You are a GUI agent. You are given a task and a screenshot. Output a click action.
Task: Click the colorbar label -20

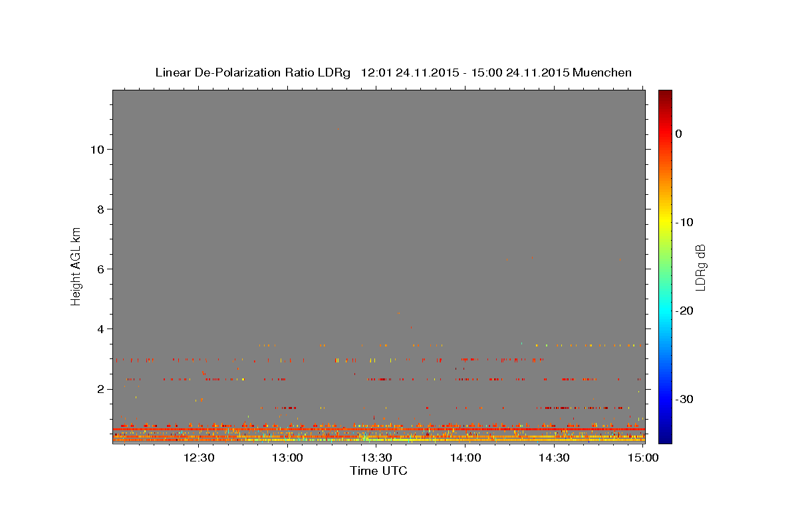tap(684, 311)
